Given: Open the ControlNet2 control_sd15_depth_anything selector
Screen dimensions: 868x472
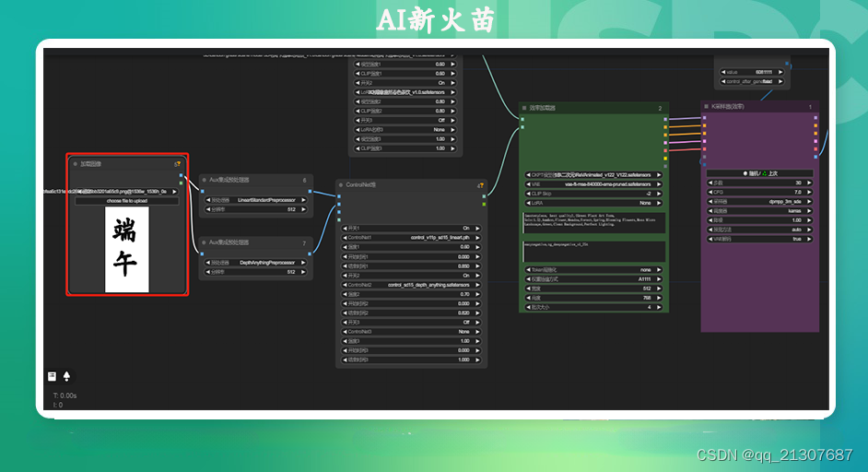Looking at the screenshot, I should [x=411, y=285].
